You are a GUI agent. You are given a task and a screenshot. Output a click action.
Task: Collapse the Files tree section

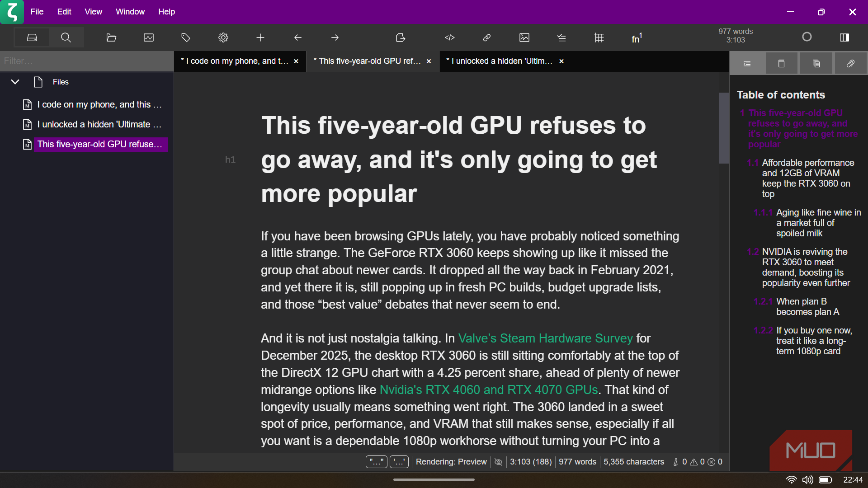point(15,82)
